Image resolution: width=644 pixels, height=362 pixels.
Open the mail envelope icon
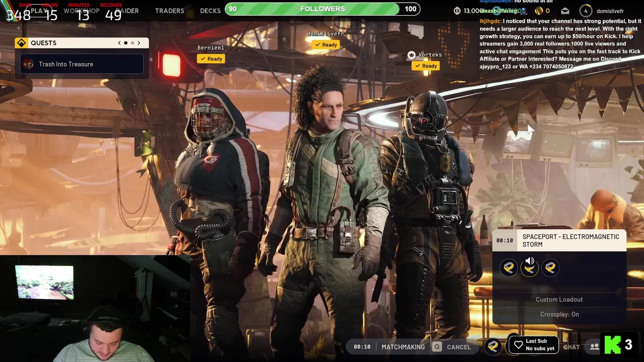(x=565, y=11)
